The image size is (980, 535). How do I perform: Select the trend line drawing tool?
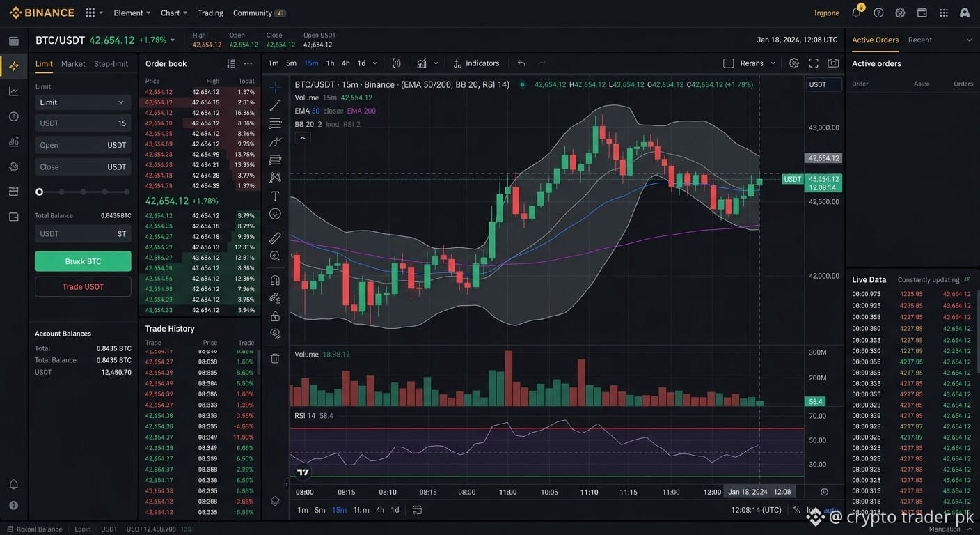[x=275, y=105]
